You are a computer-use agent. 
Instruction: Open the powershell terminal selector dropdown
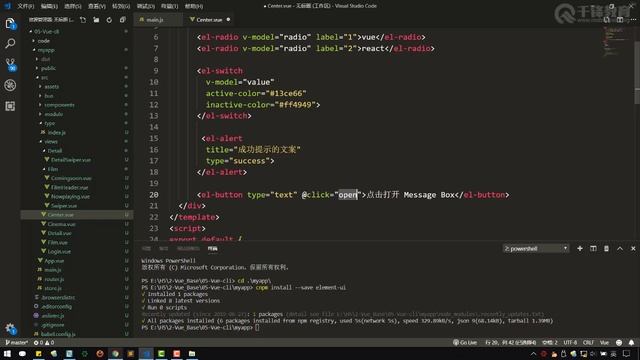click(x=536, y=248)
